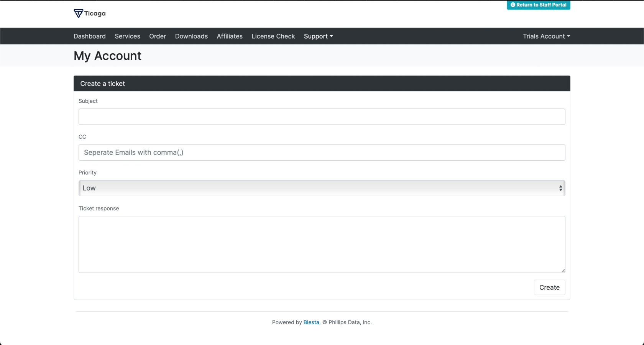644x345 pixels.
Task: Focus the Subject input field
Action: (322, 117)
